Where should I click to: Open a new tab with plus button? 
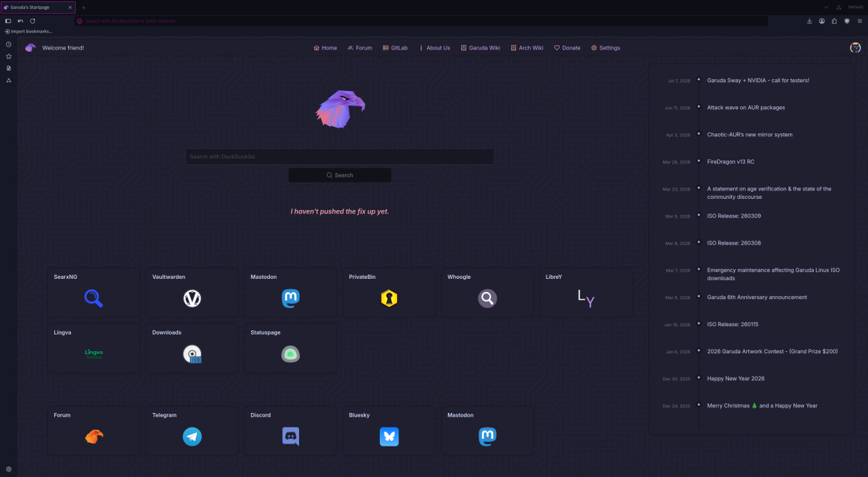tap(83, 7)
